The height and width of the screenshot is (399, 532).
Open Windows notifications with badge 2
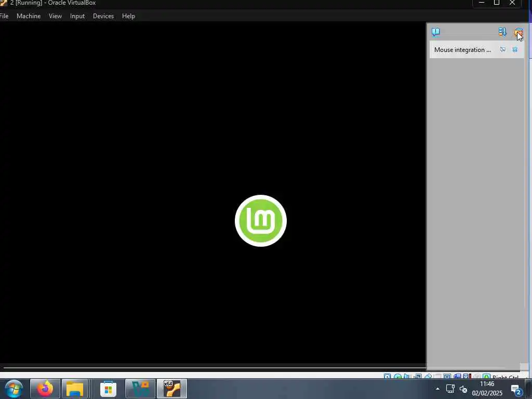tap(516, 390)
